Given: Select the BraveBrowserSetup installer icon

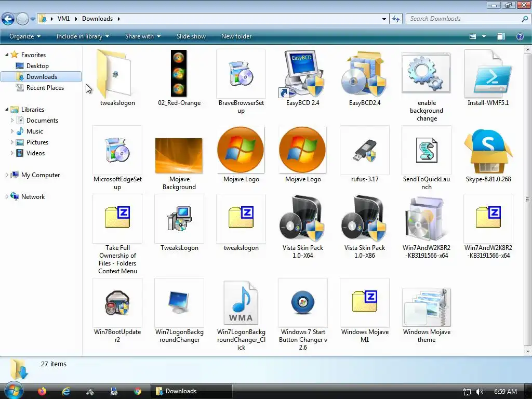Looking at the screenshot, I should pyautogui.click(x=241, y=74).
